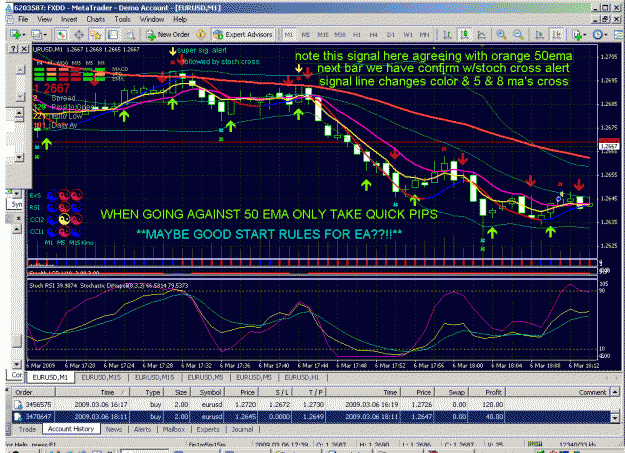Select candlestick chart display icon

pos(465,35)
